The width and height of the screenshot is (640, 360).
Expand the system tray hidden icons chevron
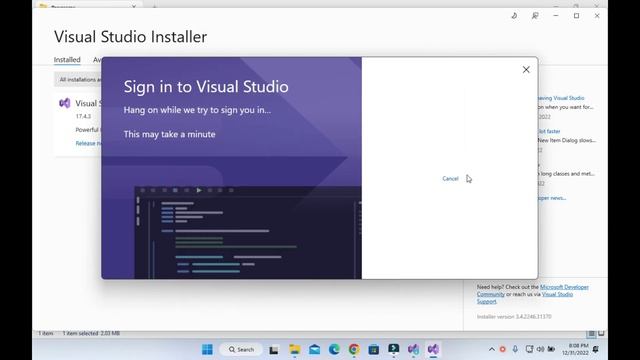(491, 349)
